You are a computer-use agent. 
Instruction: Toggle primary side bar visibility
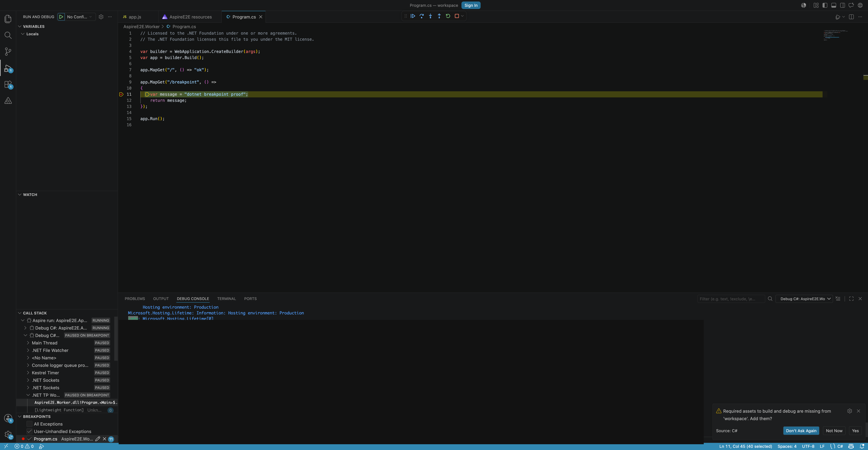point(825,5)
